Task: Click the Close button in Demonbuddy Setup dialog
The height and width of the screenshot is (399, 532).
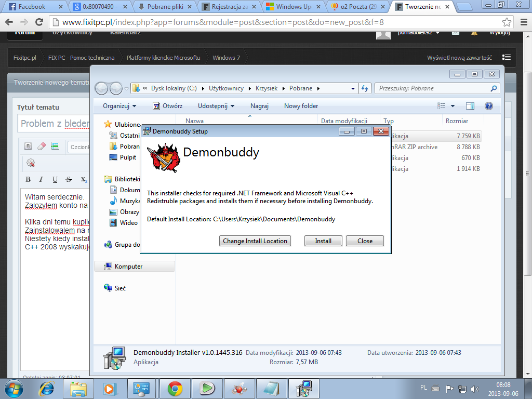Action: (365, 241)
